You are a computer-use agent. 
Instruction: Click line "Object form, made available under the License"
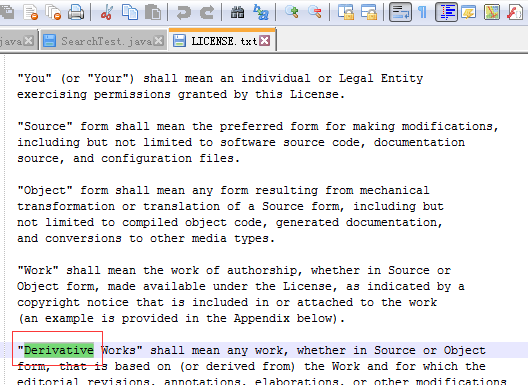pos(241,286)
